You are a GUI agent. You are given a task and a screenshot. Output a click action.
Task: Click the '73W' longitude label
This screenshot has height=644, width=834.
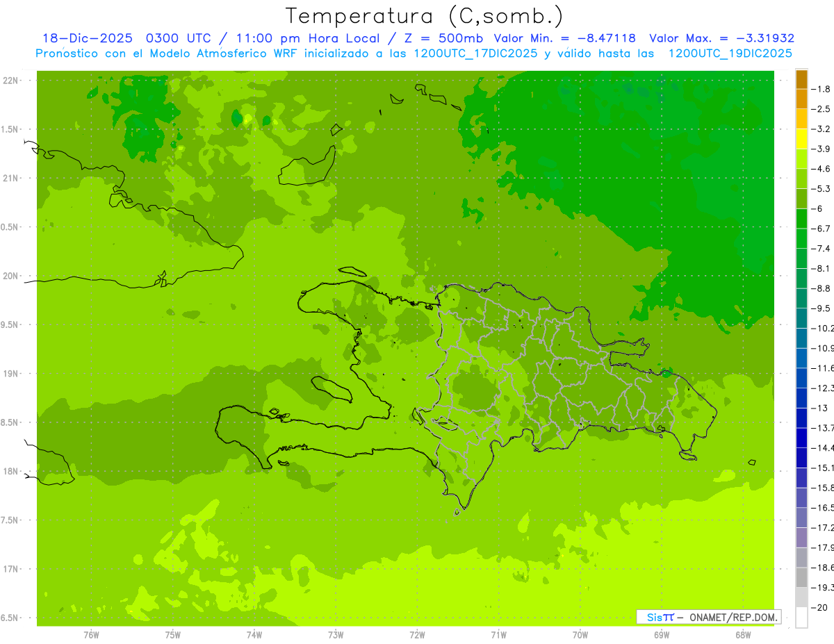pyautogui.click(x=336, y=634)
